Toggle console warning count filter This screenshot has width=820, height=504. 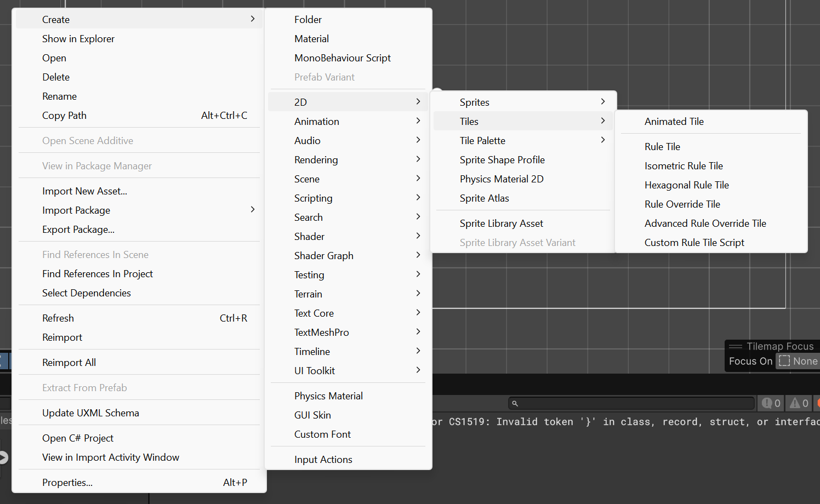click(799, 403)
